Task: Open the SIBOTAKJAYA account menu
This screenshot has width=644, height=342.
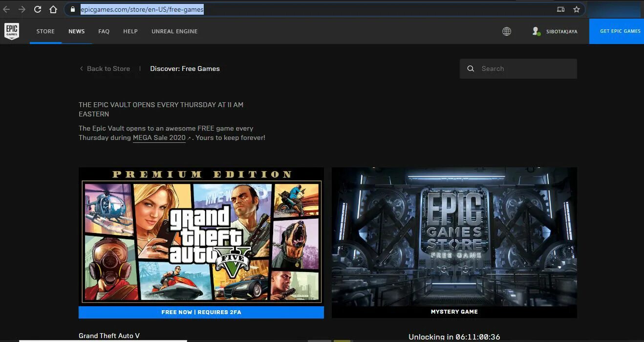Action: point(561,31)
